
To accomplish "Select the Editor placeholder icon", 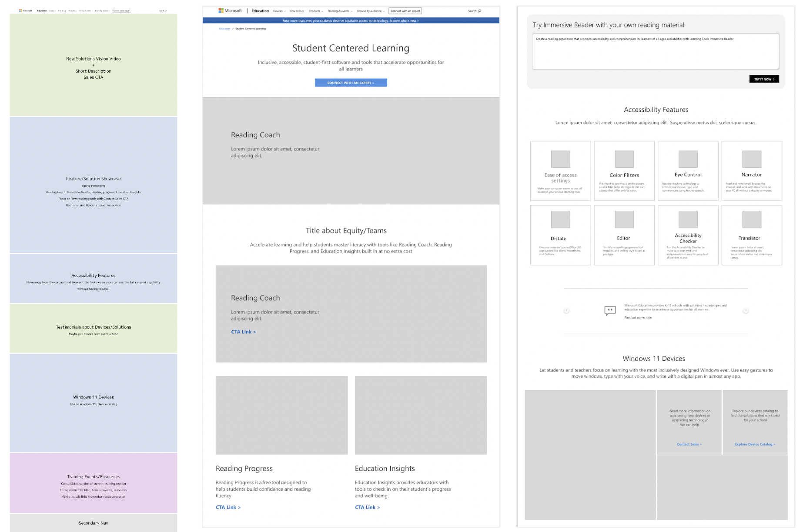I will (x=624, y=219).
